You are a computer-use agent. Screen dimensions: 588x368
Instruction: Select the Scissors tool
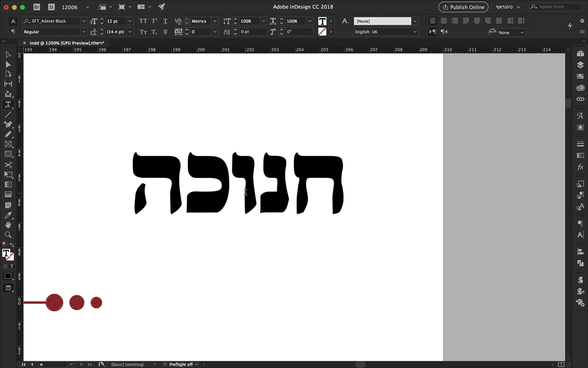point(8,165)
